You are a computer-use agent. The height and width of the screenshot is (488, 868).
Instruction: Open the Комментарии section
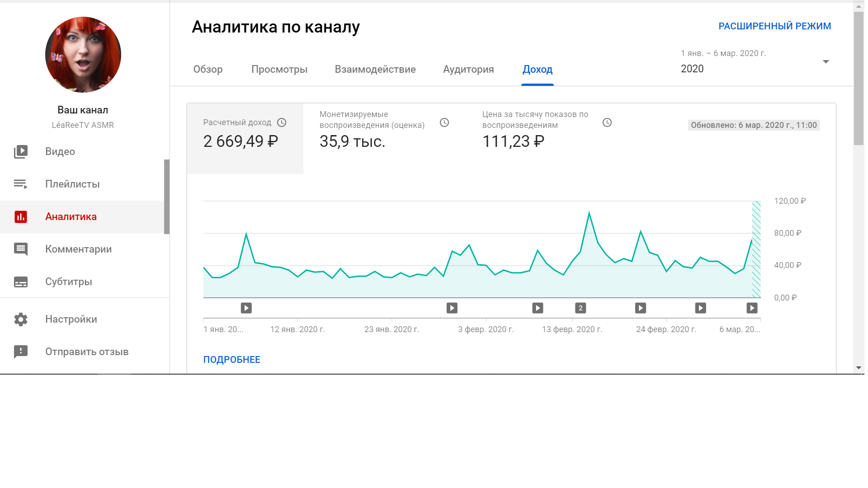pos(78,249)
